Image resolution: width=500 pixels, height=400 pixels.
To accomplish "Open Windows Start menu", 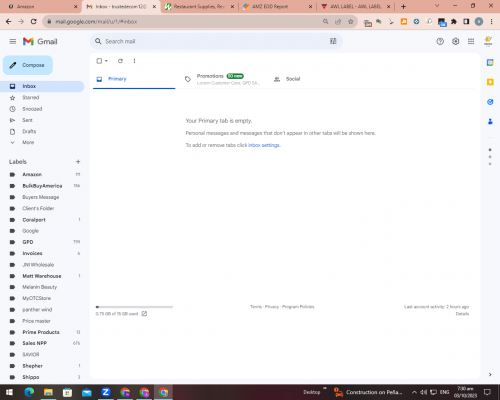I will coord(9,392).
